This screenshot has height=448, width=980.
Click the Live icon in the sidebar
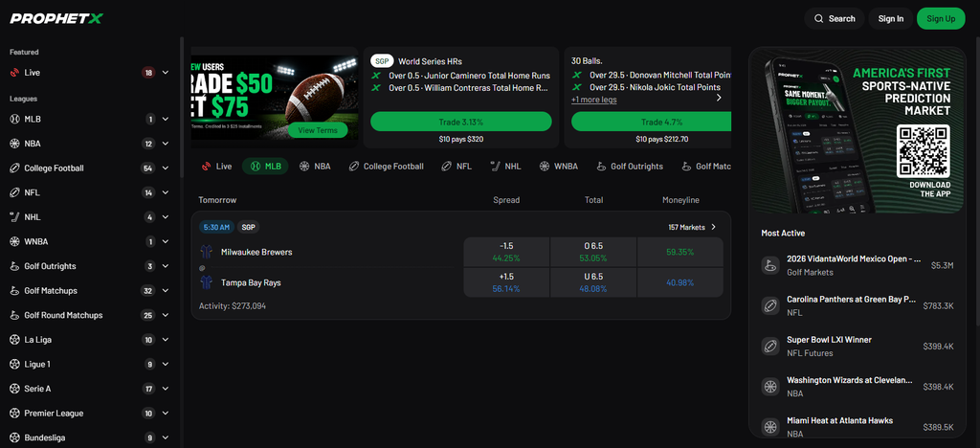click(15, 73)
